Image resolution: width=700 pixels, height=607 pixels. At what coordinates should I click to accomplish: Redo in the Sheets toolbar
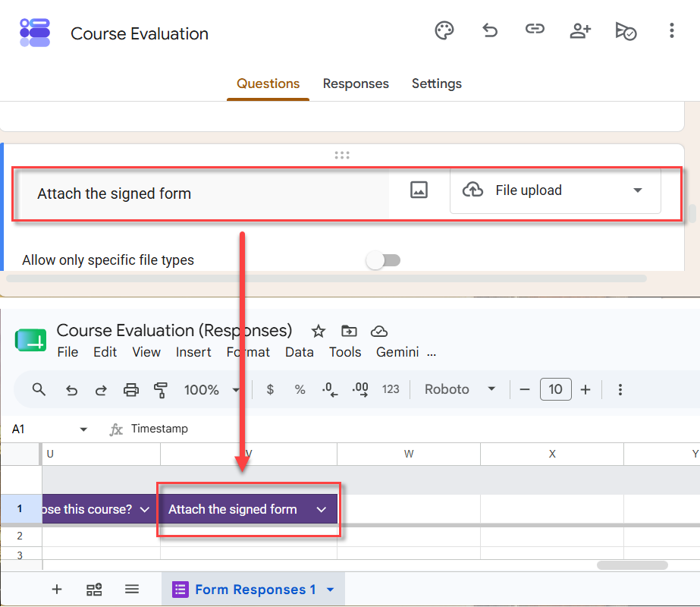[101, 390]
